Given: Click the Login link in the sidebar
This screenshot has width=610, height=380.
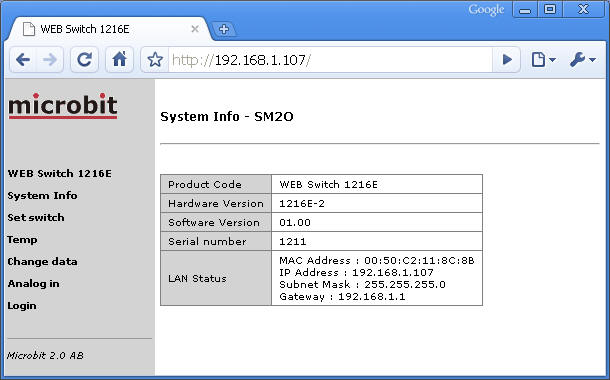Looking at the screenshot, I should coord(22,306).
